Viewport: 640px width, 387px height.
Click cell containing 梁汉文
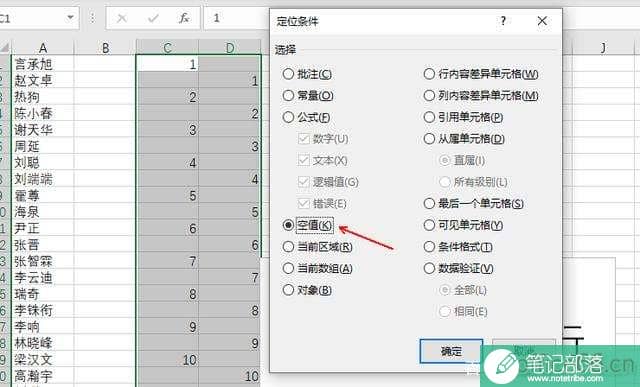[x=42, y=360]
